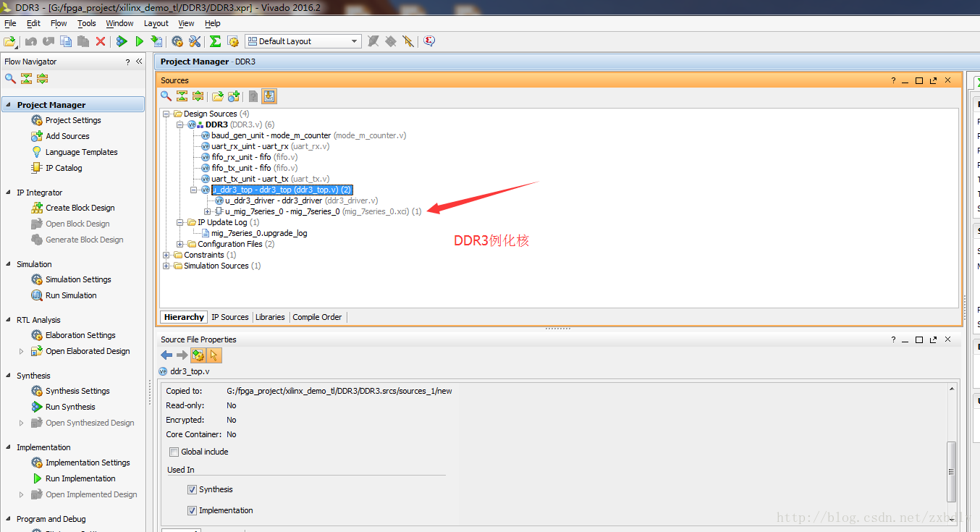Click Run Implementation in the Flow Navigator
The width and height of the screenshot is (980, 532).
point(80,478)
